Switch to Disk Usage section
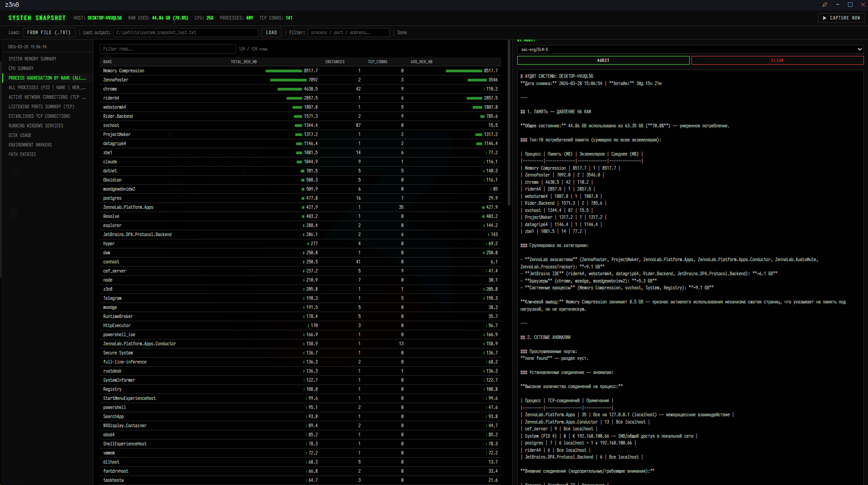 pos(20,136)
